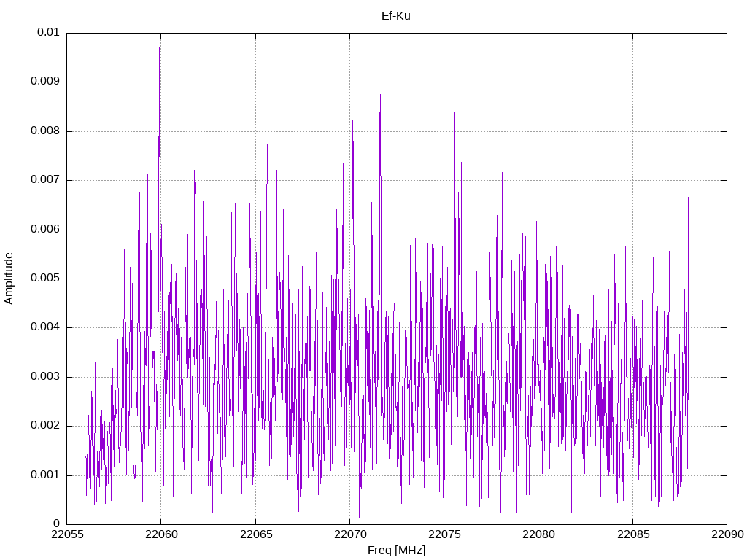Select the 'Freq [MHz]' x-axis label

click(396, 551)
